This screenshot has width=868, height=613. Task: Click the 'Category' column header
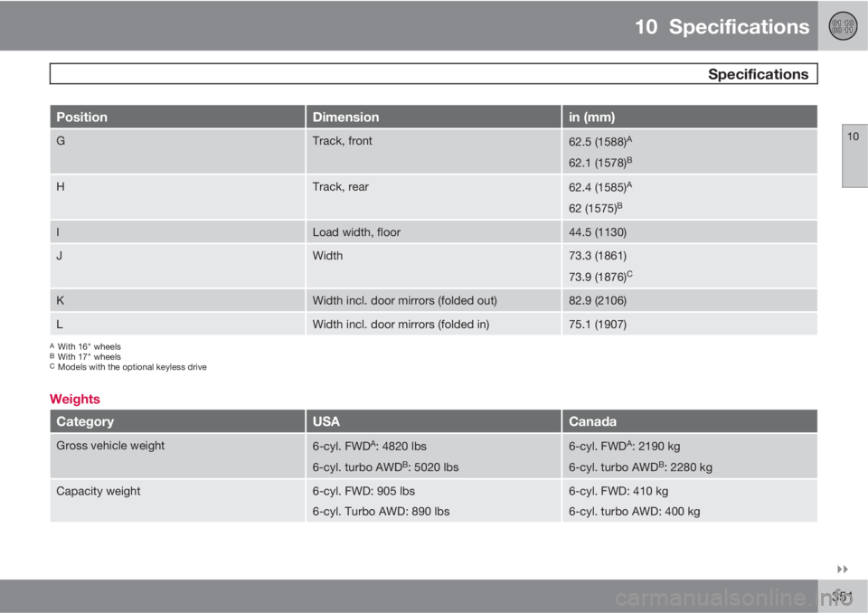177,421
